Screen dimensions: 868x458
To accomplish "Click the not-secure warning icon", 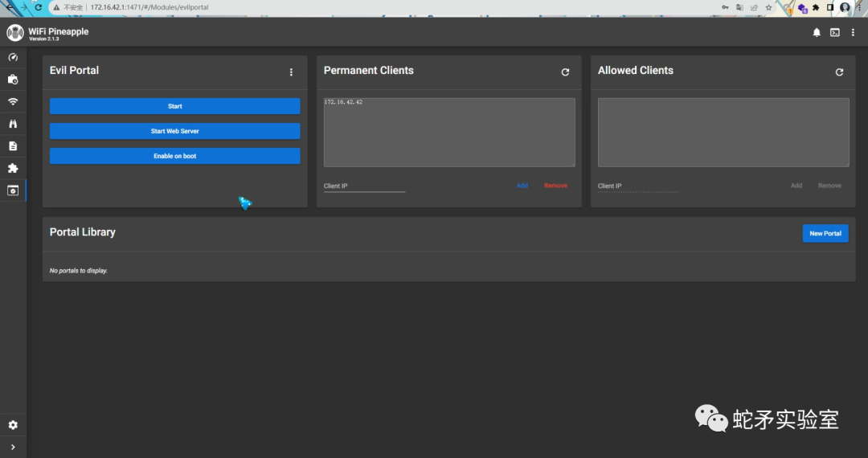I will (x=56, y=7).
